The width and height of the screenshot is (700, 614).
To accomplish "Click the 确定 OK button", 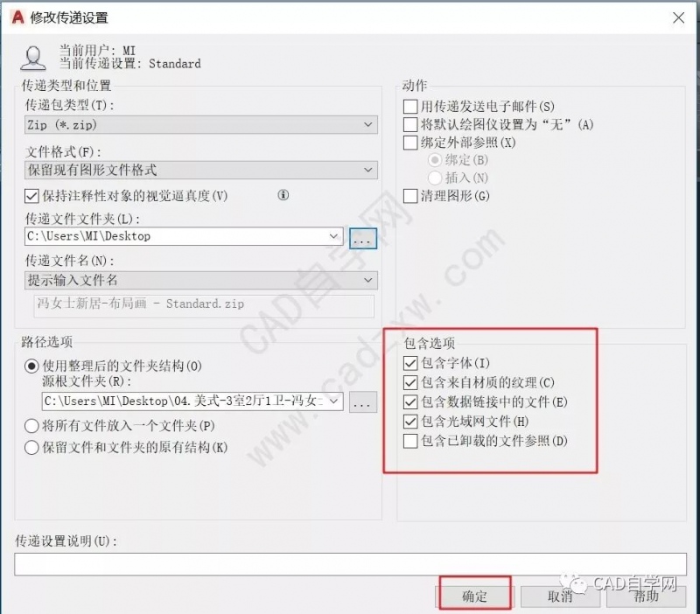I will coord(474,596).
